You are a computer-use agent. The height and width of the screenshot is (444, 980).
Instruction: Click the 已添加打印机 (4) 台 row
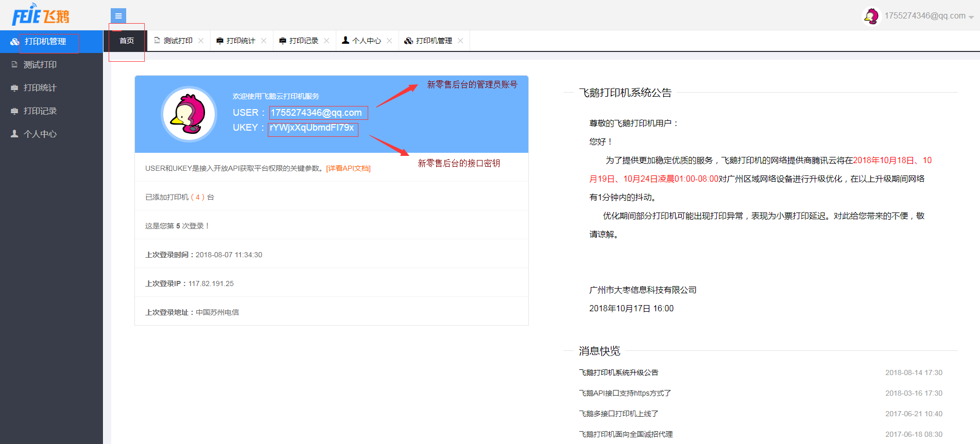(332, 197)
